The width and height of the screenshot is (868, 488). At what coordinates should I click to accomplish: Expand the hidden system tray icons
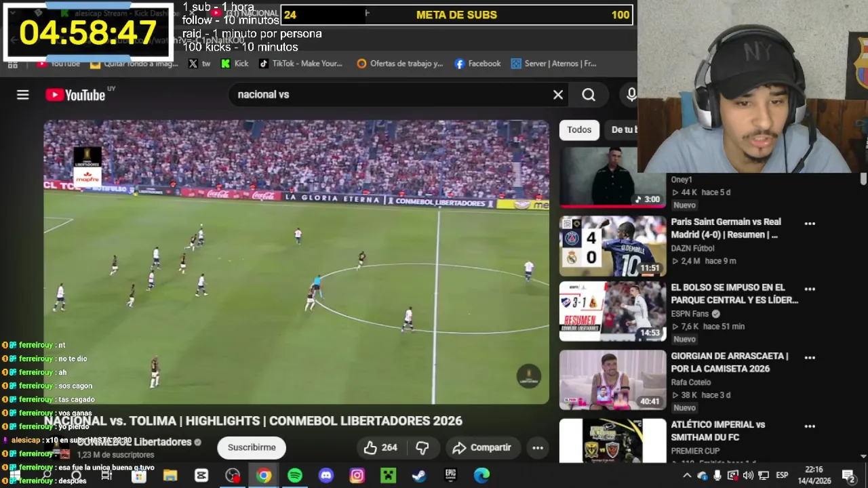pyautogui.click(x=687, y=476)
